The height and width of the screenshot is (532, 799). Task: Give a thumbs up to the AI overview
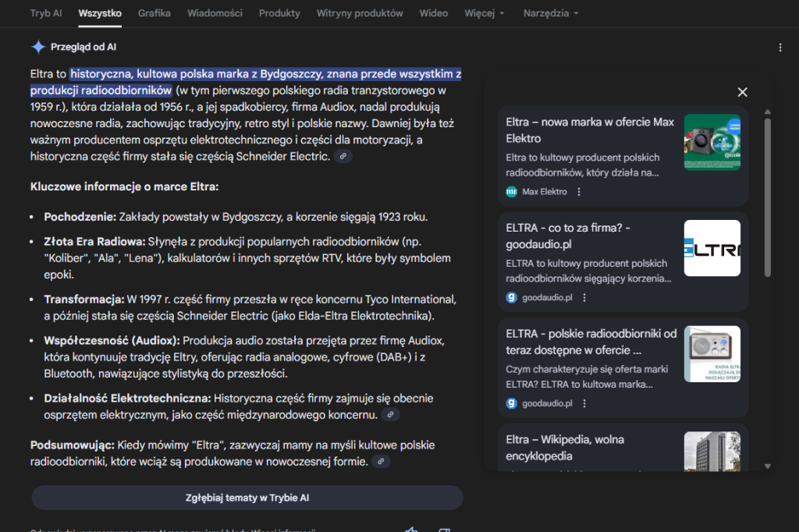point(411,529)
